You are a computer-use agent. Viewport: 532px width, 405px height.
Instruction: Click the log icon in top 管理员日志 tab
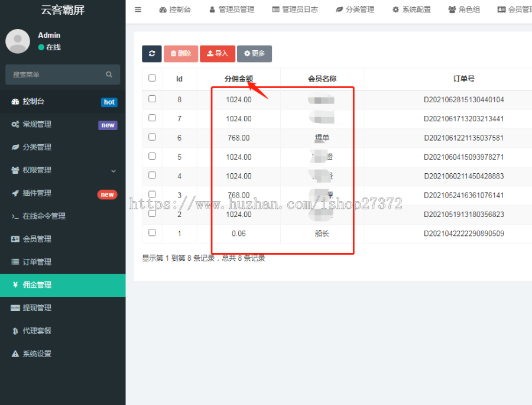(x=276, y=10)
